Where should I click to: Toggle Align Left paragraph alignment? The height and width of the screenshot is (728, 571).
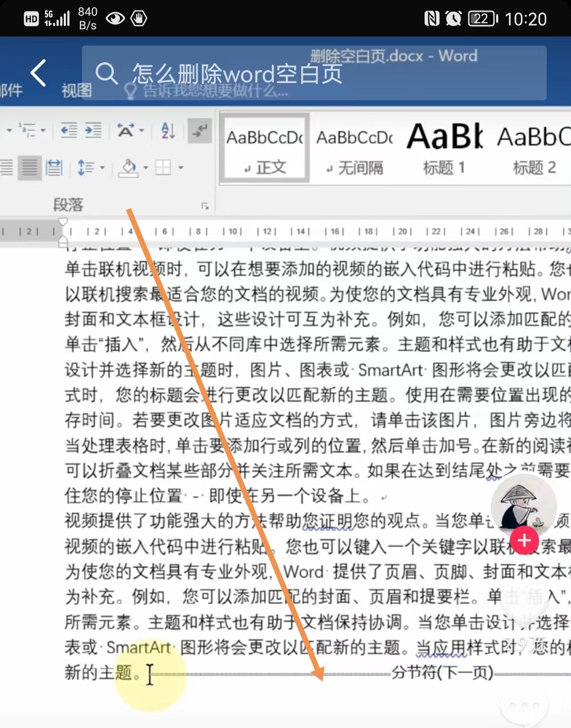[x=7, y=168]
